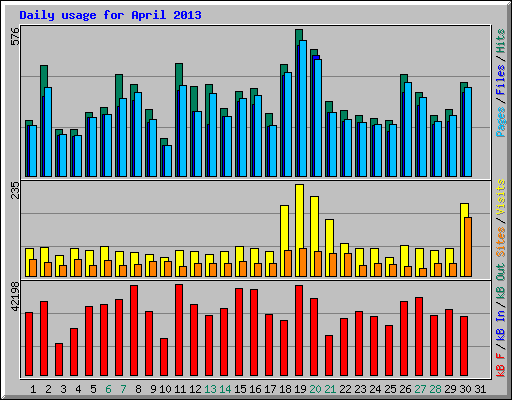
Task: Click the cyan pages bar for day 26
Action: coord(408,130)
